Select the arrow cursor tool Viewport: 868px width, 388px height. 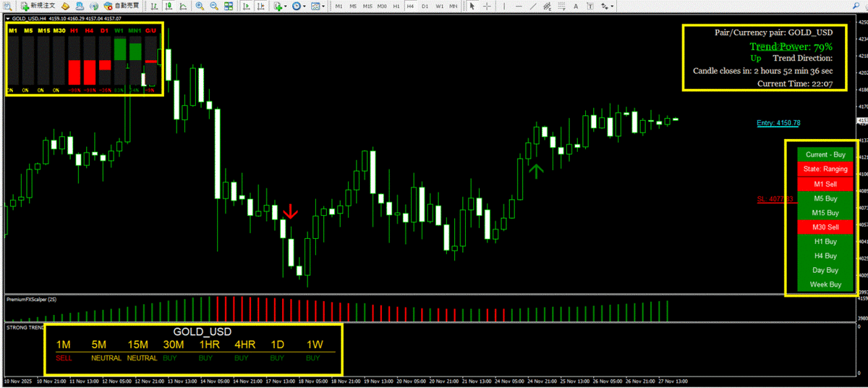[472, 6]
